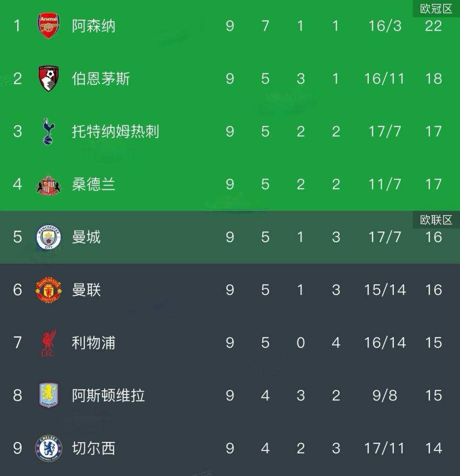Tap Arsenal's 22 points value
Image resolution: width=460 pixels, height=476 pixels.
[433, 26]
